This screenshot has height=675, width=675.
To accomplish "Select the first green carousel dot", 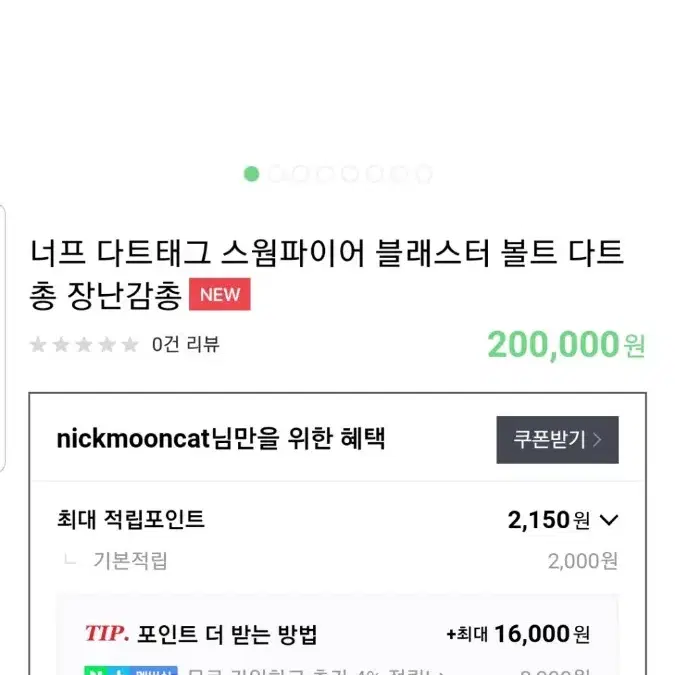I will [251, 174].
